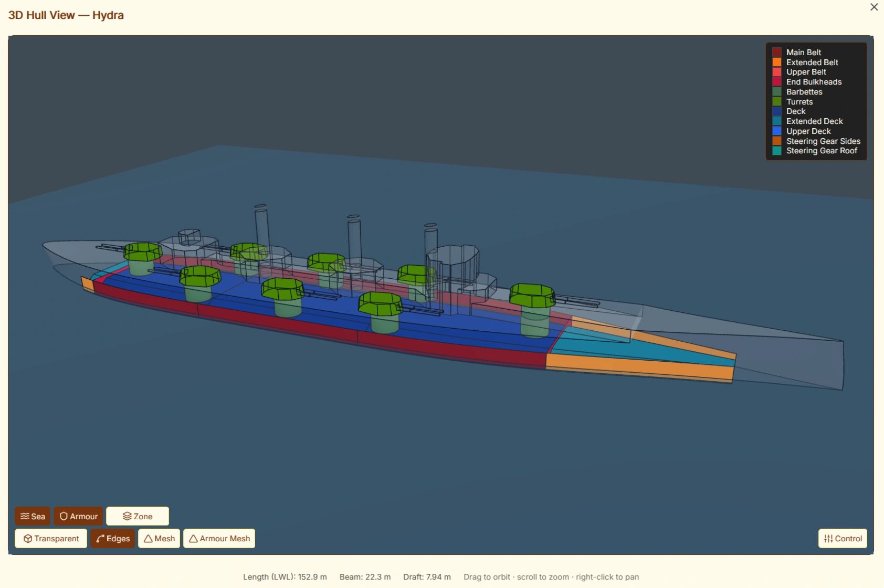Click the Turrets green swatch
The width and height of the screenshot is (884, 588).
coord(777,101)
